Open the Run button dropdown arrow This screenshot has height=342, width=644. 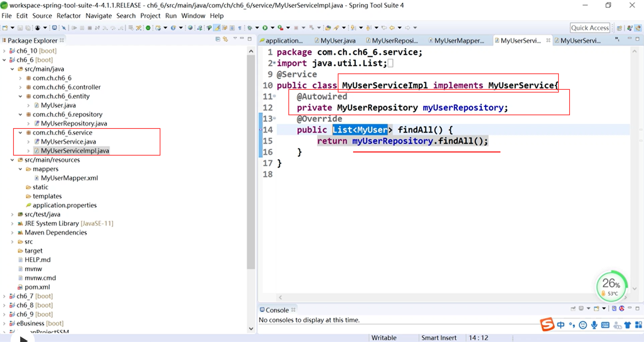click(272, 28)
